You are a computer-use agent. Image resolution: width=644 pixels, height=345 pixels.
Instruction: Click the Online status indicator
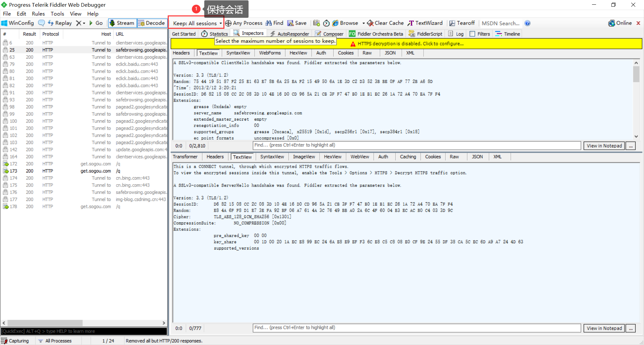(x=620, y=23)
